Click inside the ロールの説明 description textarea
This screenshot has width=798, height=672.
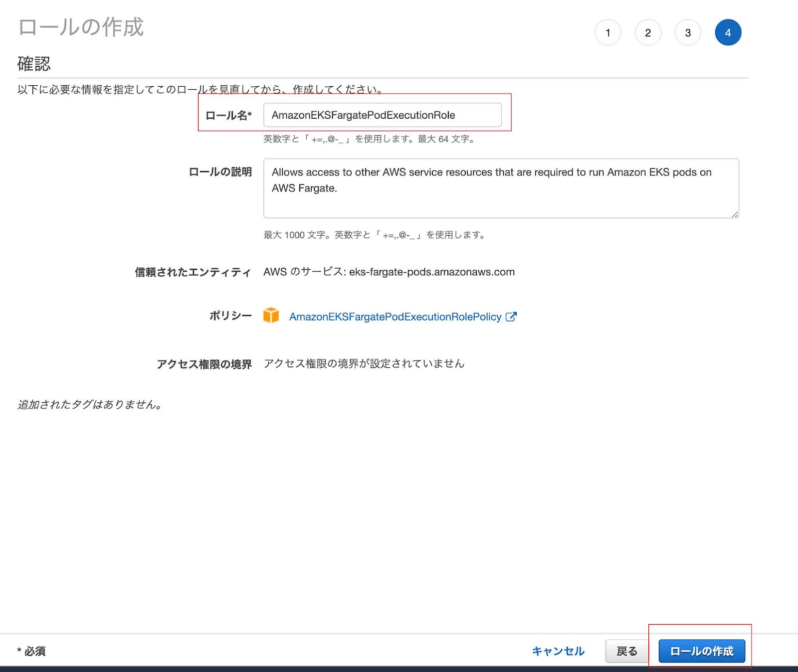[x=501, y=188]
